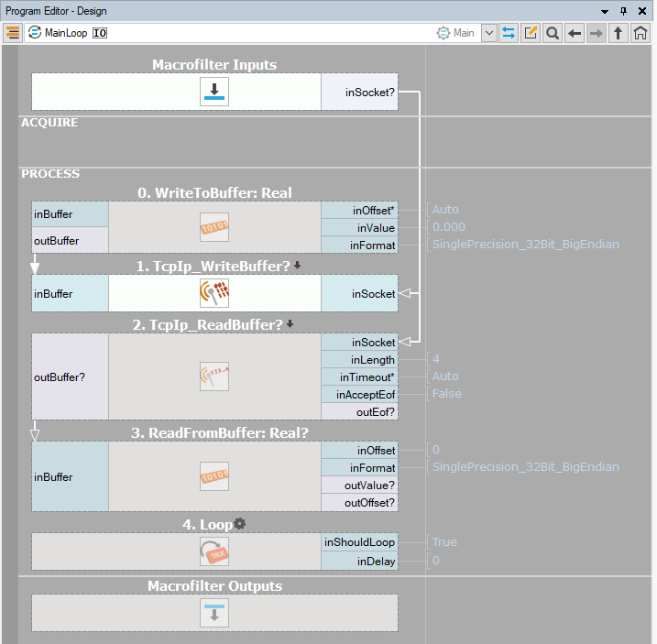The image size is (657, 644).
Task: Open the Program Editor panel options dropdown
Action: tap(605, 10)
